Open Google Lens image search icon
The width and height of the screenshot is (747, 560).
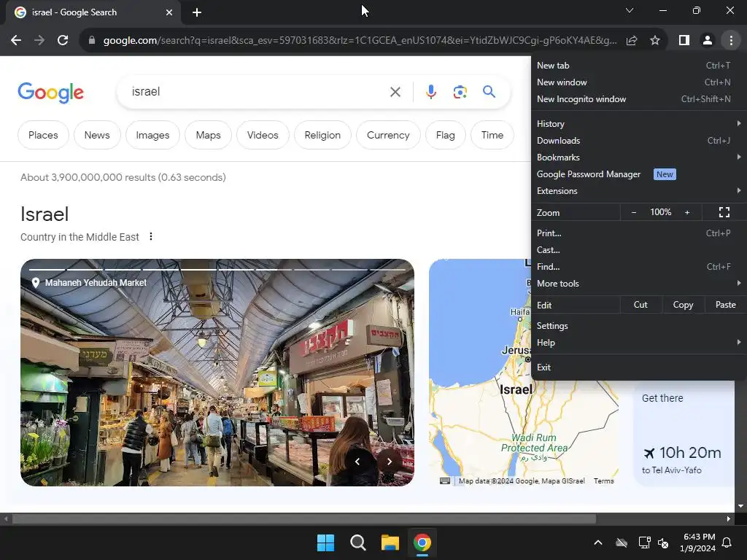460,92
